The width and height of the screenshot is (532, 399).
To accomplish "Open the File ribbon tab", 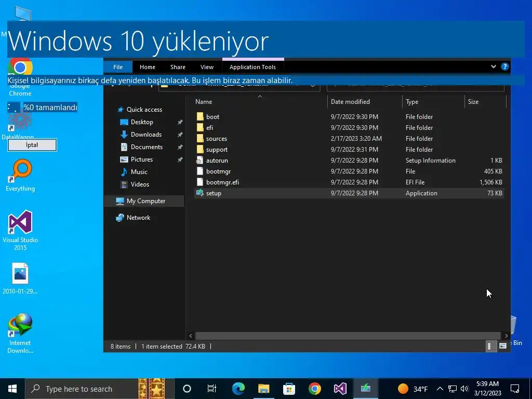I will click(x=118, y=67).
